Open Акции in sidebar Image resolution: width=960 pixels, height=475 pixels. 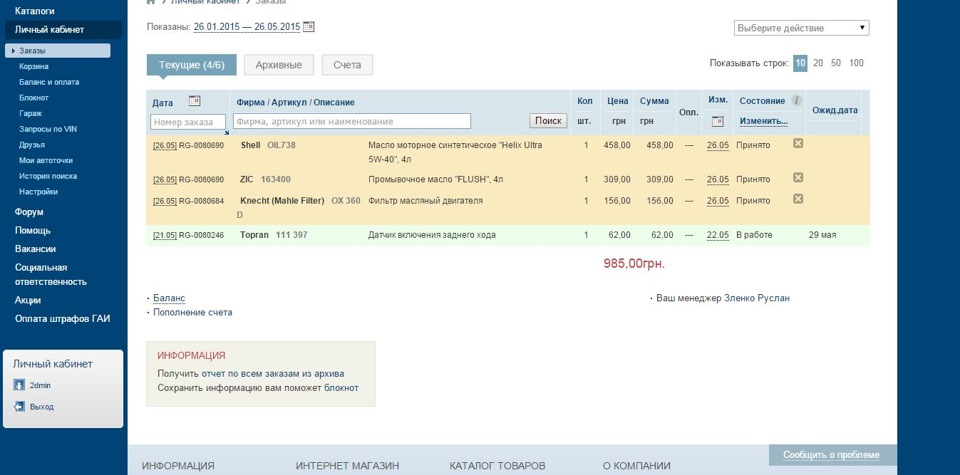[x=28, y=301]
